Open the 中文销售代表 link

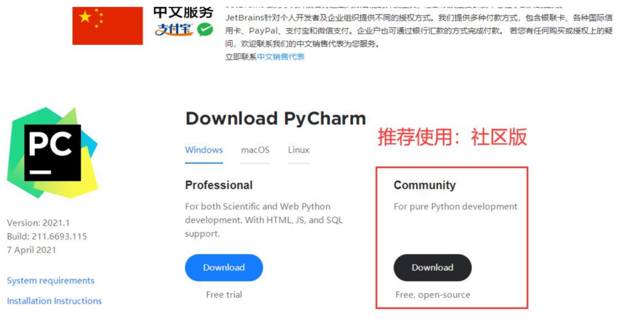[281, 57]
